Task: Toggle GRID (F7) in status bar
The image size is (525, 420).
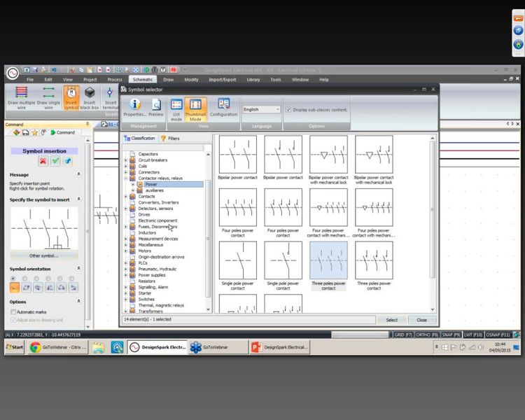Action: pos(402,335)
